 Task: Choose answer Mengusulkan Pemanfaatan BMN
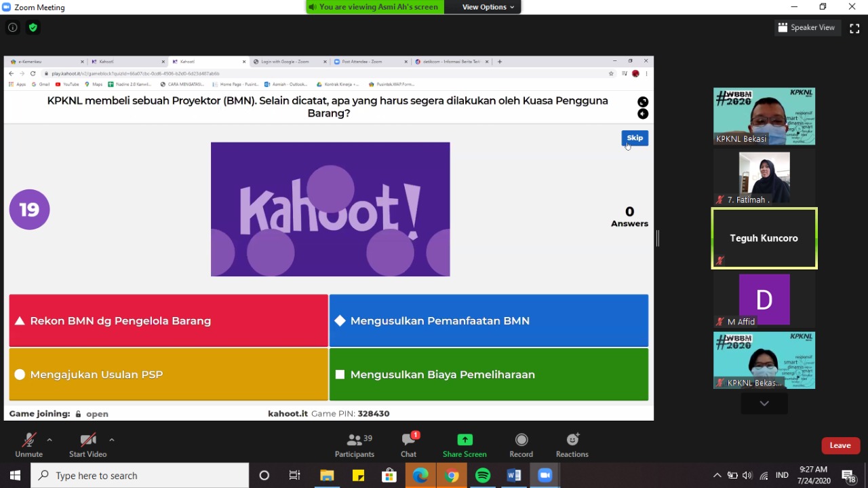pyautogui.click(x=489, y=320)
